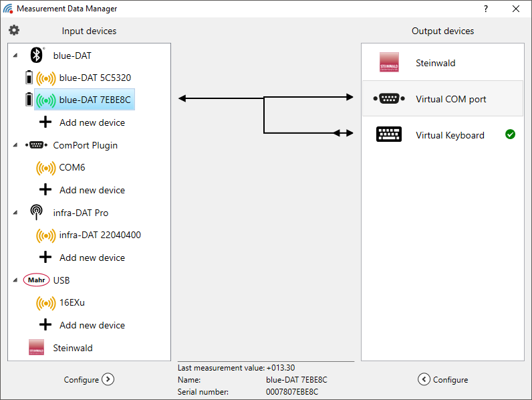Click the Virtual Keyboard output icon
Screen dimensions: 532x400
coord(389,134)
